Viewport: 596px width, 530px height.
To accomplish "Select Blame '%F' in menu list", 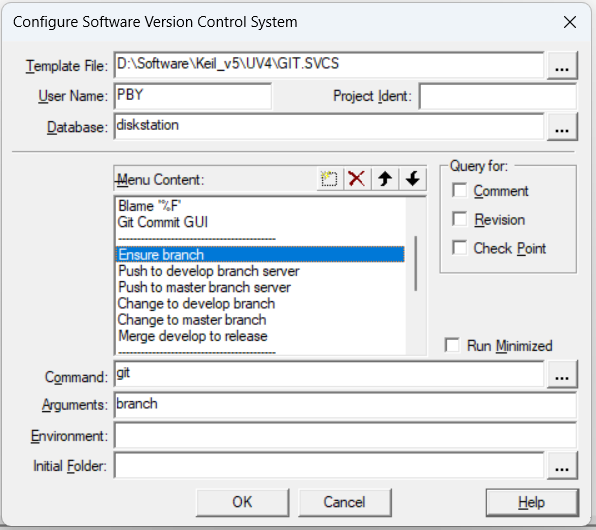I will (x=260, y=206).
